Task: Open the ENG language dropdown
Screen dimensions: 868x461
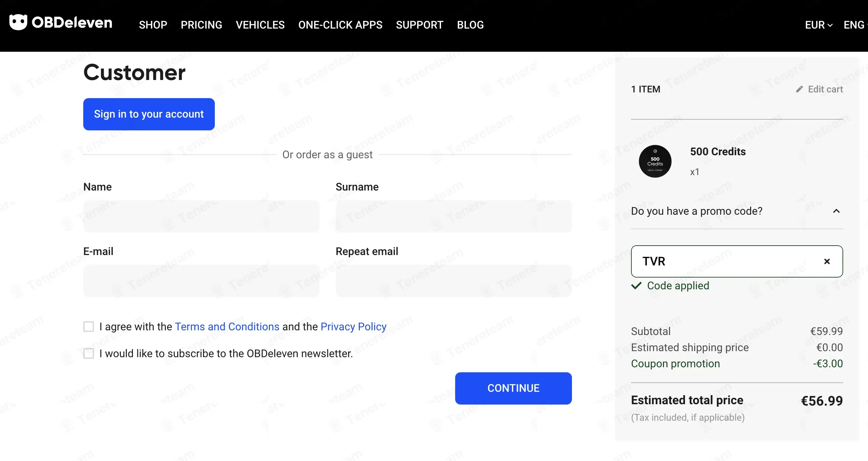Action: point(855,25)
